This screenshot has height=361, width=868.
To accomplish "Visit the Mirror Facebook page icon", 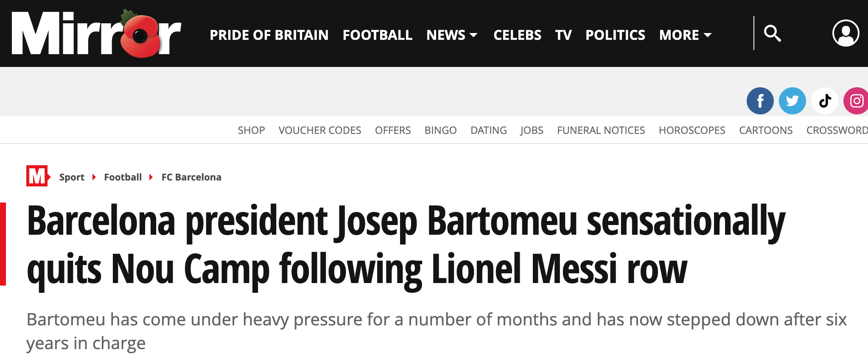I will [x=760, y=101].
